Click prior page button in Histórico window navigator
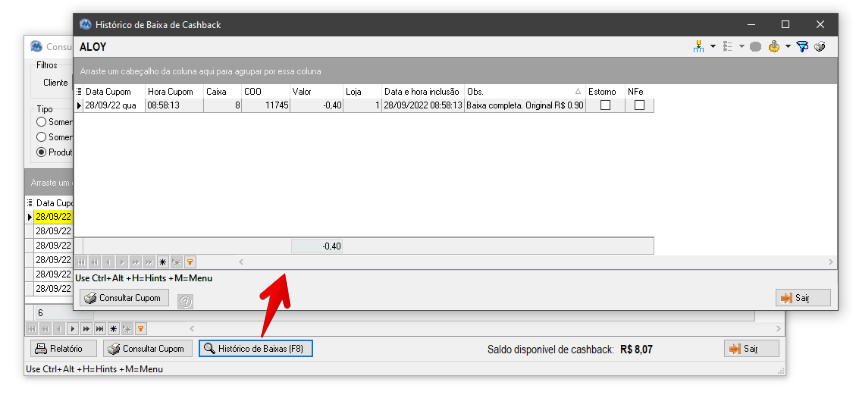856x395 pixels. coord(94,262)
